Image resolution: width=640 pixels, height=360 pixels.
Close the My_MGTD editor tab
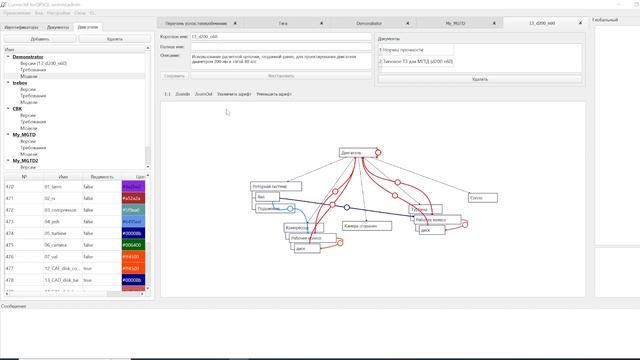[494, 23]
